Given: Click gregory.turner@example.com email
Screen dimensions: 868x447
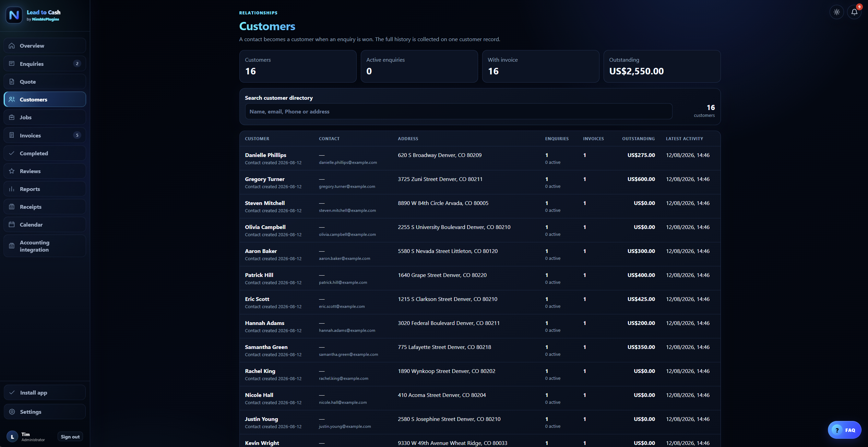Looking at the screenshot, I should pos(347,186).
